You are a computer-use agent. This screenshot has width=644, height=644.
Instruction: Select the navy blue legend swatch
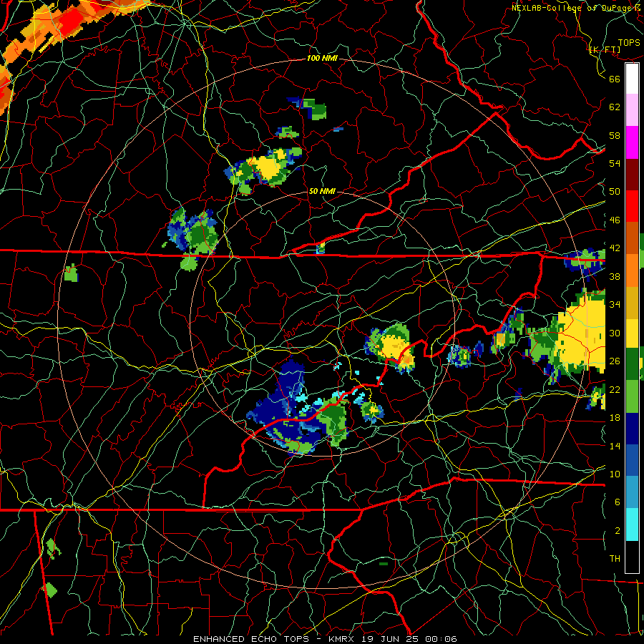(x=632, y=429)
